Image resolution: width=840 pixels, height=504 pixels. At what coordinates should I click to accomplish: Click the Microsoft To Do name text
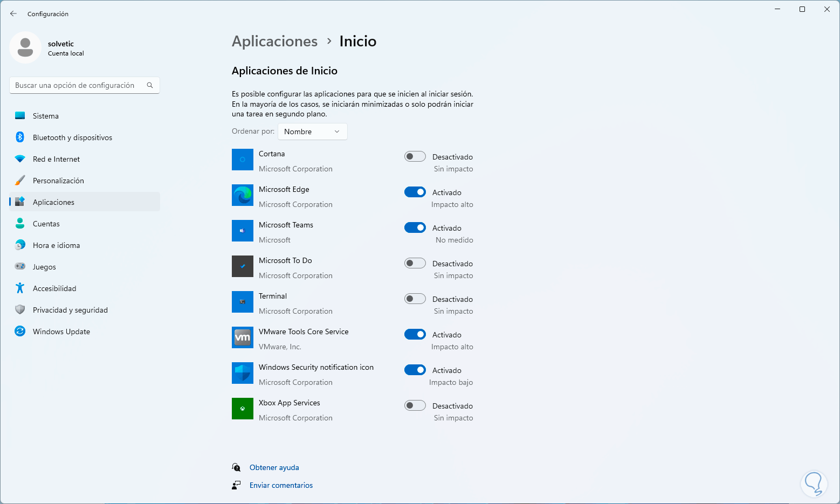pos(285,260)
